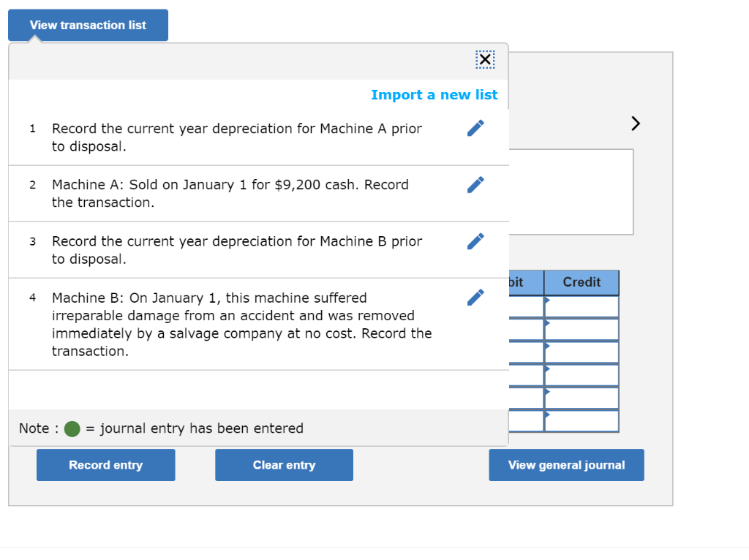Viewport: 749px width, 560px height.
Task: Click the green journal entry status dot
Action: click(x=72, y=428)
